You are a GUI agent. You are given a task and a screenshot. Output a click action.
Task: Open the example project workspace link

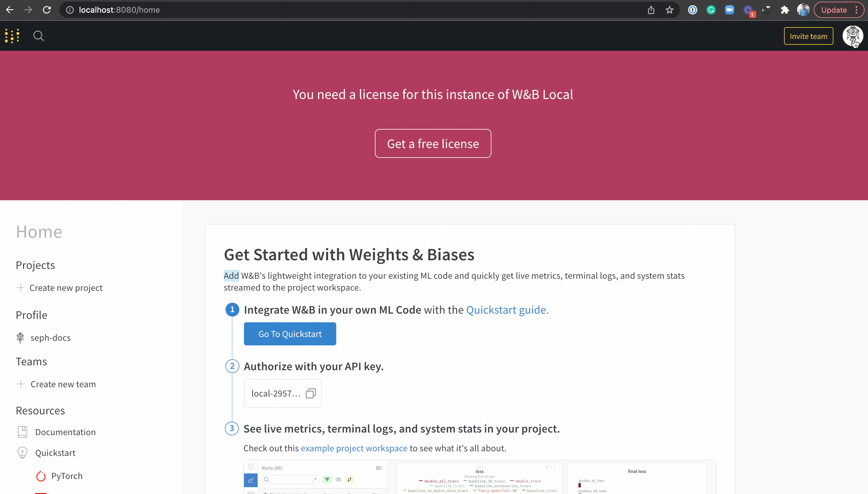click(354, 448)
